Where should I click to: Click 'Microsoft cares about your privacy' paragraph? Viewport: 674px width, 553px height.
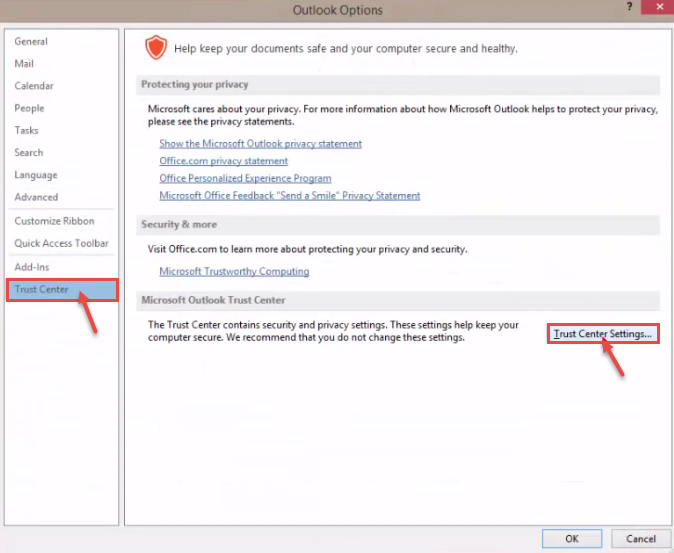(x=403, y=115)
